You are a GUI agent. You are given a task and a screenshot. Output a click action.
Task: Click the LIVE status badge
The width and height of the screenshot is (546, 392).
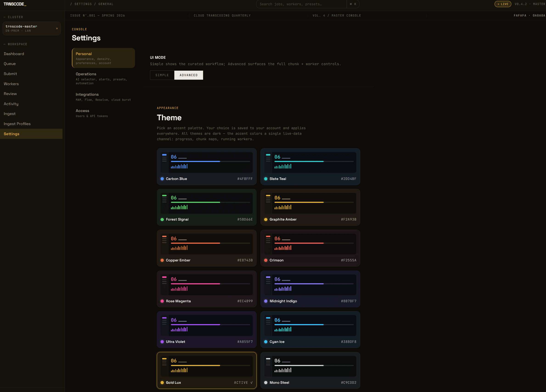coord(503,4)
